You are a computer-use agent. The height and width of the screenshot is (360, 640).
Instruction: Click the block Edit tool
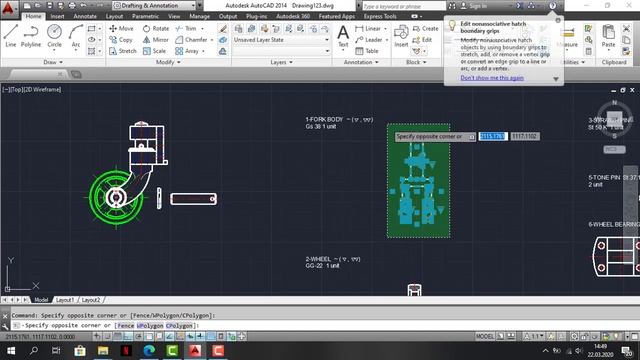(x=422, y=40)
